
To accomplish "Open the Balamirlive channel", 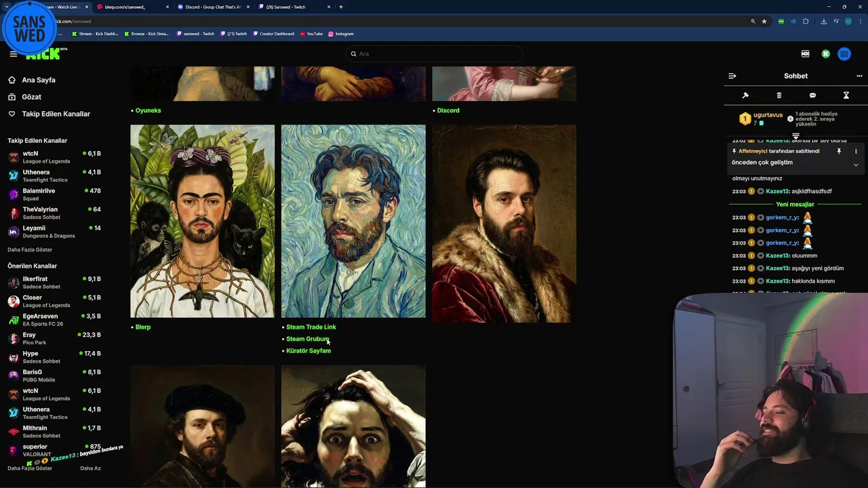I will (54, 195).
